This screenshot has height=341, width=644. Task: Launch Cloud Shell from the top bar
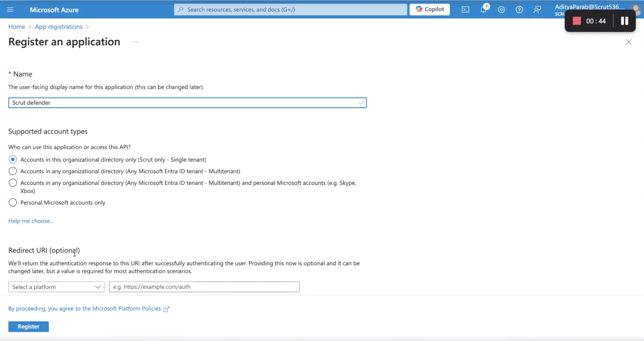(465, 10)
